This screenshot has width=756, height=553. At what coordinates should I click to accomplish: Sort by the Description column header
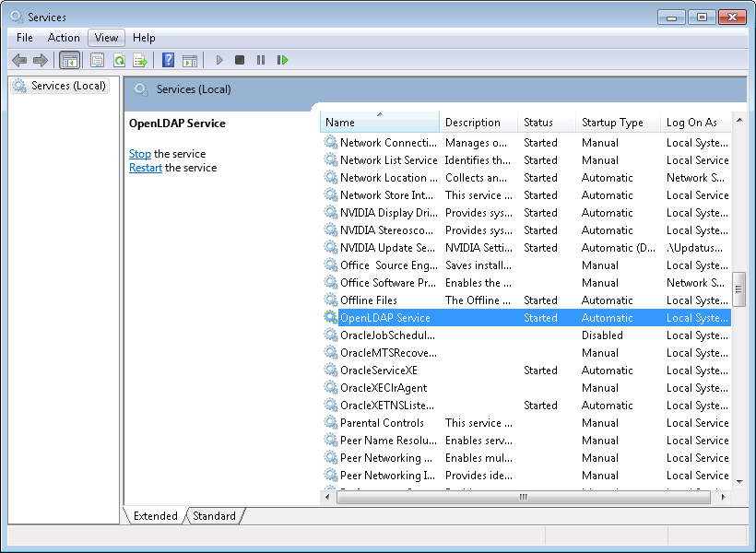pyautogui.click(x=478, y=122)
